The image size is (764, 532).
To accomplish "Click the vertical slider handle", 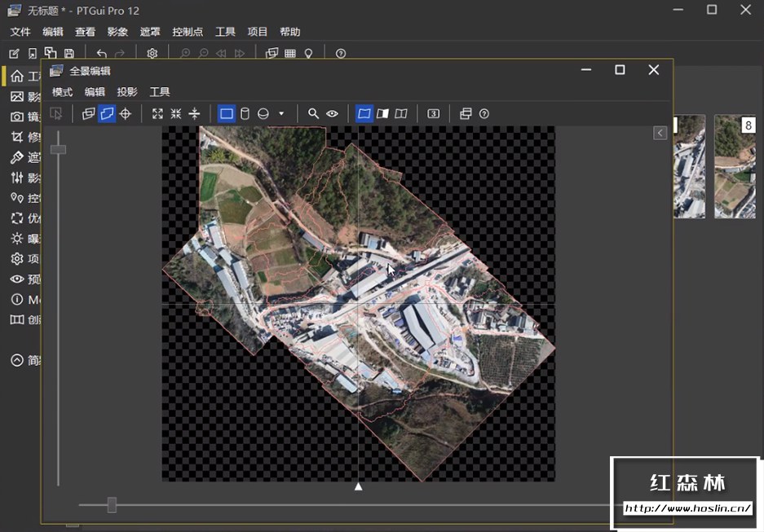I will pyautogui.click(x=58, y=149).
